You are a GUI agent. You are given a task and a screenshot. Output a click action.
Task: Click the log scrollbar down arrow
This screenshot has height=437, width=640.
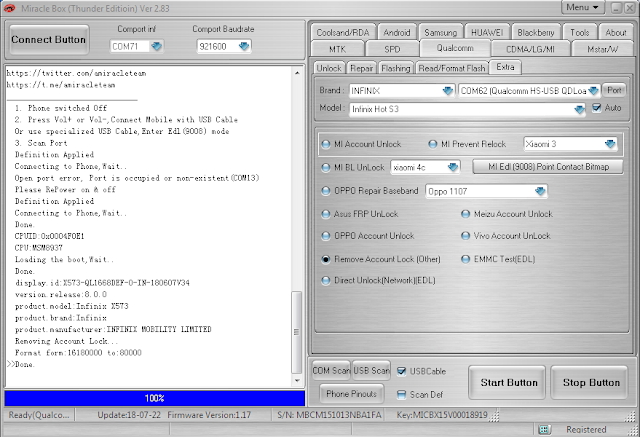297,380
